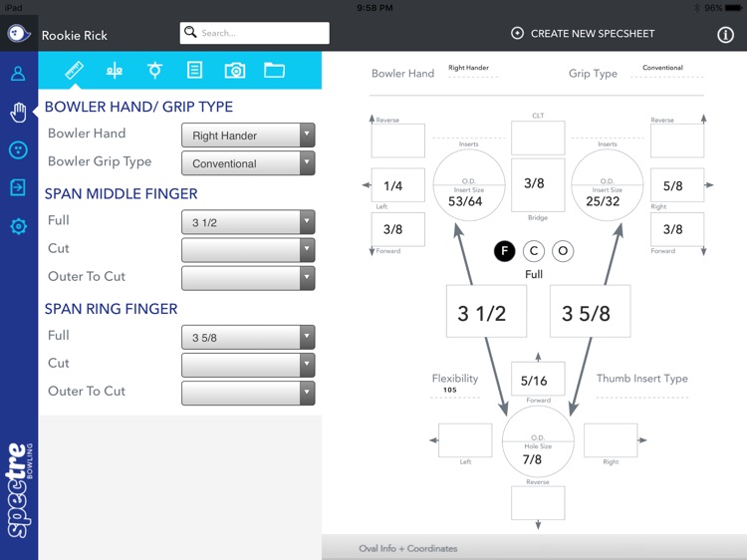Open middle finger Full span dropdown 3 1/2
The width and height of the screenshot is (747, 560).
click(248, 222)
